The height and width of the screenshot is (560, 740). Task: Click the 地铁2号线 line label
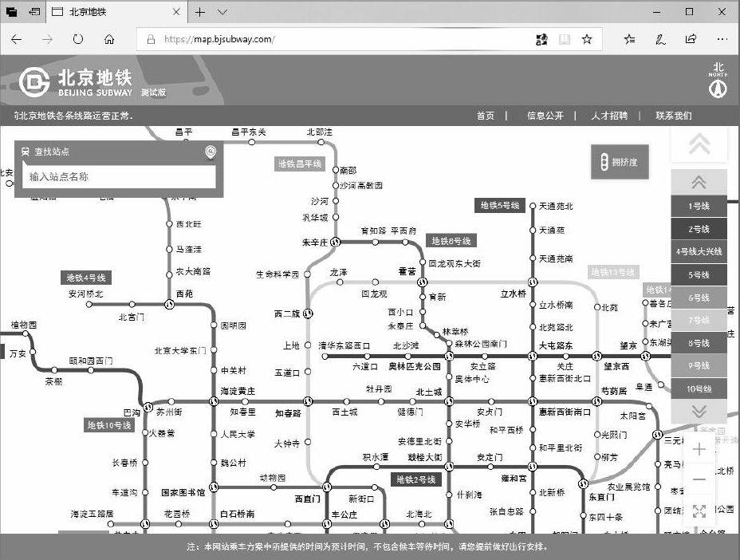click(x=415, y=479)
